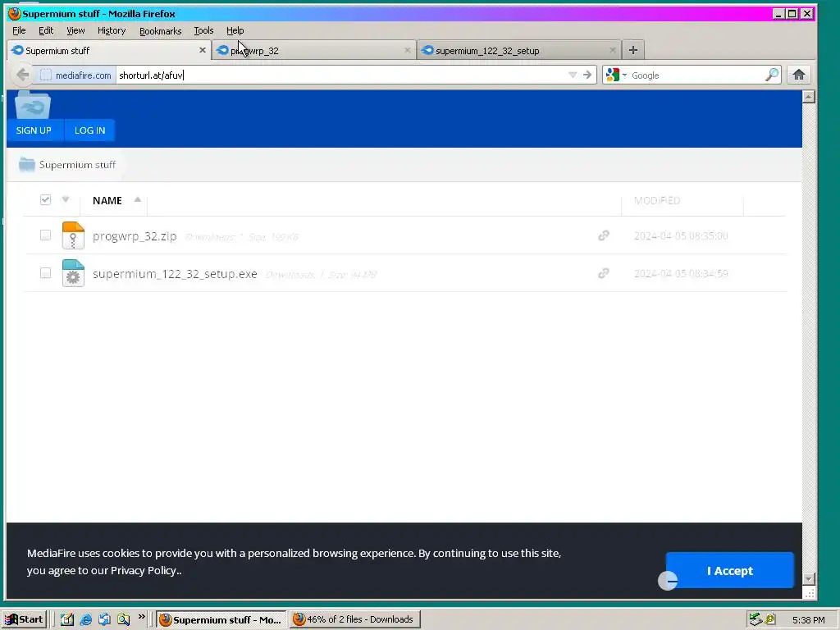Screen dimensions: 840x630
Task: Click the page scrollbar down arrow
Action: [809, 579]
